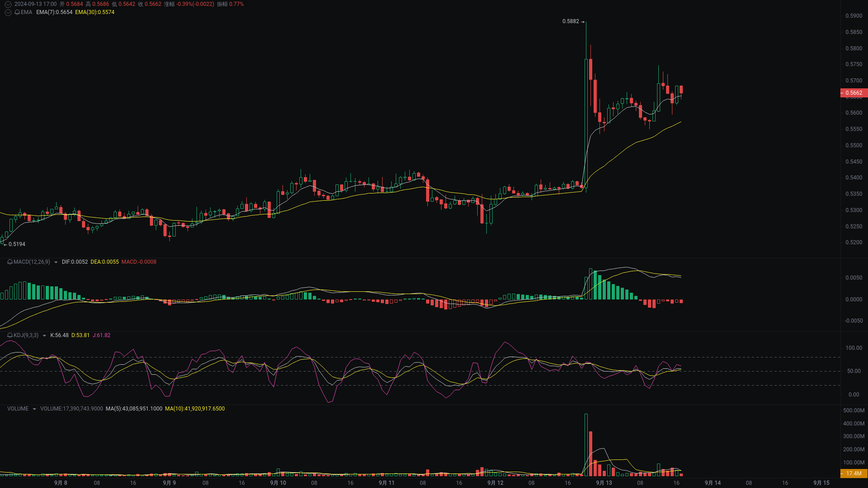Toggle the EMA row visibility chevron
Screen dimensions: 868x488
[8, 12]
